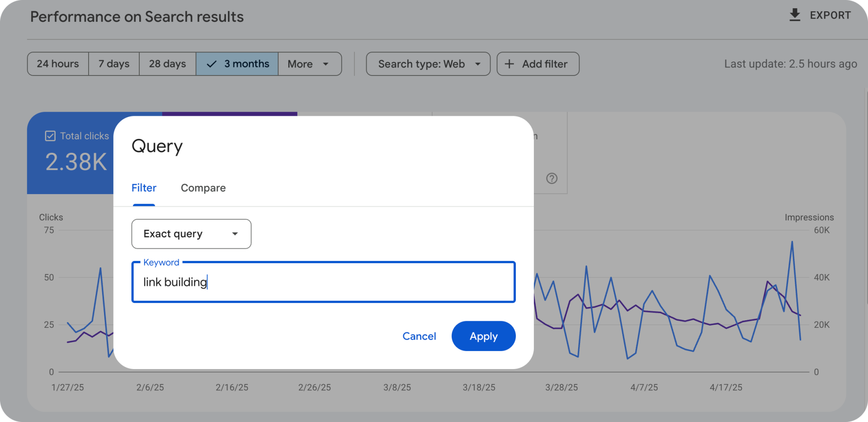868x422 pixels.
Task: Click the plus icon in Add filter
Action: pos(509,64)
